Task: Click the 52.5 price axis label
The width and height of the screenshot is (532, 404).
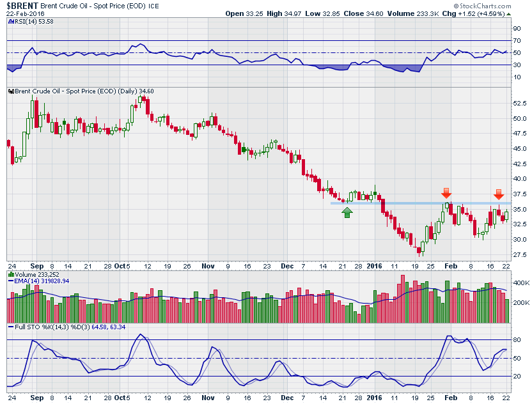Action: [520, 103]
